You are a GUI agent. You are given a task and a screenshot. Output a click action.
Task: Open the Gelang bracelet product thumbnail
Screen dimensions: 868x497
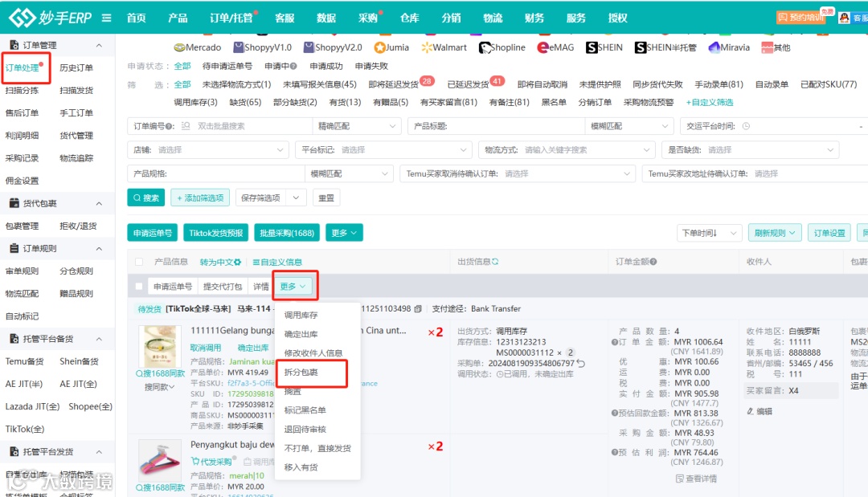pyautogui.click(x=159, y=346)
